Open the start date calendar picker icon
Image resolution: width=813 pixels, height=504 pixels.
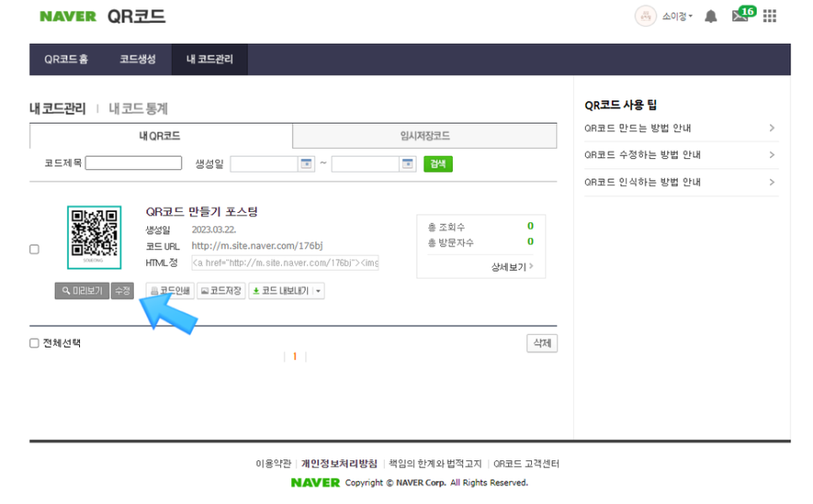tap(306, 163)
